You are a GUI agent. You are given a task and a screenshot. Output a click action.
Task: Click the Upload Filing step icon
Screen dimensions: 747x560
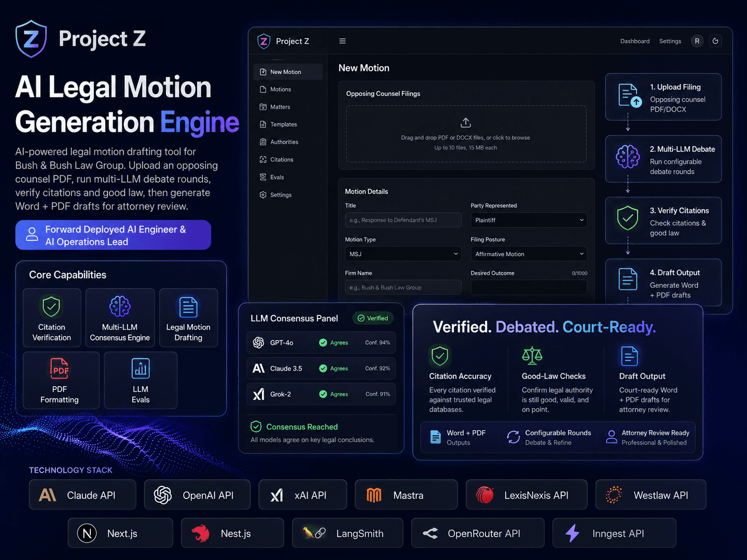pos(629,95)
